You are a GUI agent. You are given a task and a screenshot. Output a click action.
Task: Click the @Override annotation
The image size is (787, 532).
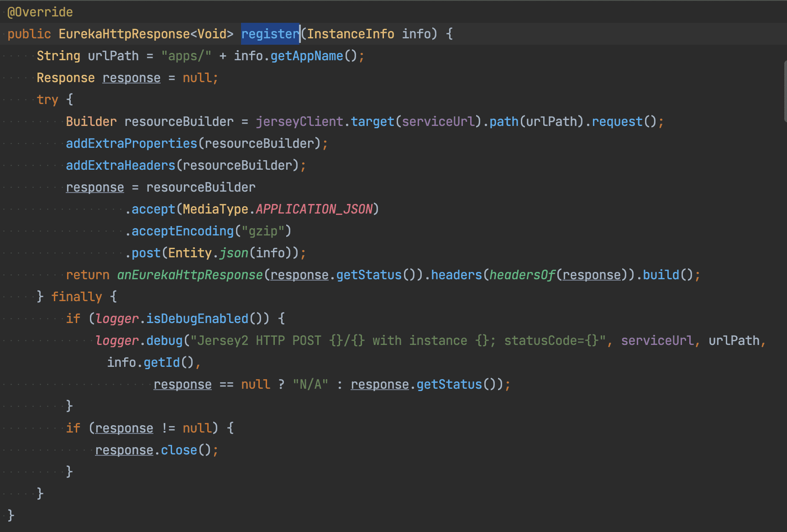pos(40,12)
